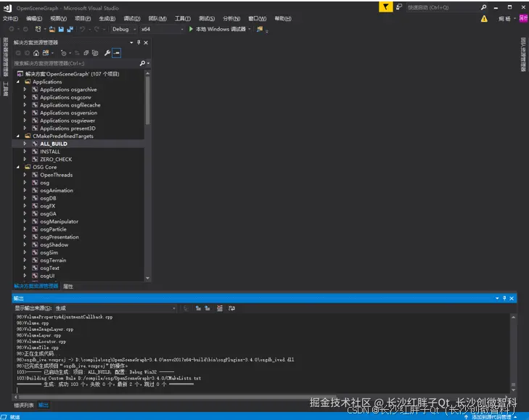Select the OpenThreads project
The height and width of the screenshot is (420, 529).
pyautogui.click(x=57, y=175)
